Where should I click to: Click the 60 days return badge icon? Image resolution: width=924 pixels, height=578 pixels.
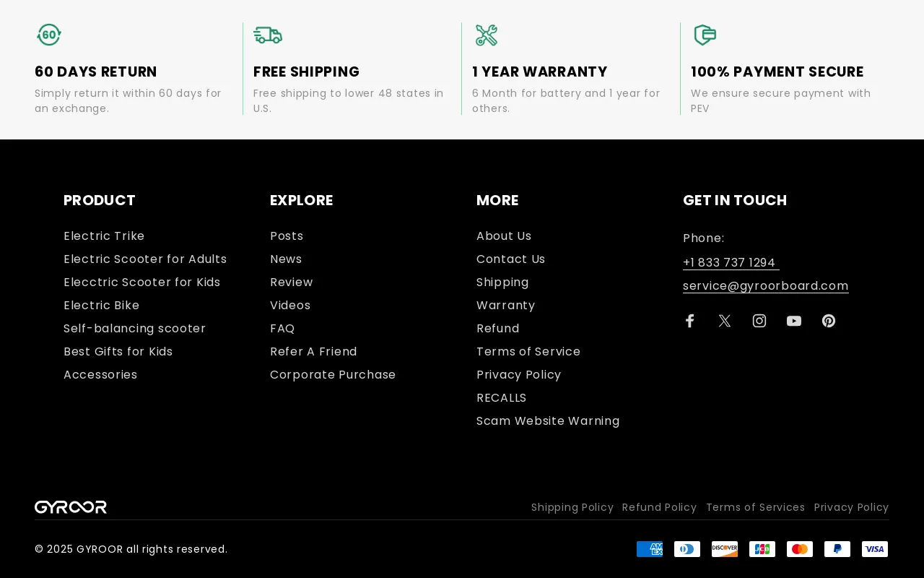pyautogui.click(x=48, y=34)
